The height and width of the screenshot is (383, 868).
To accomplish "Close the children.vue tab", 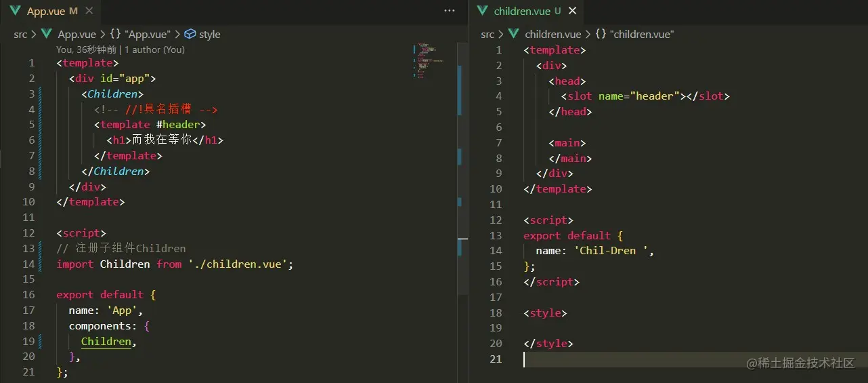I will [573, 12].
